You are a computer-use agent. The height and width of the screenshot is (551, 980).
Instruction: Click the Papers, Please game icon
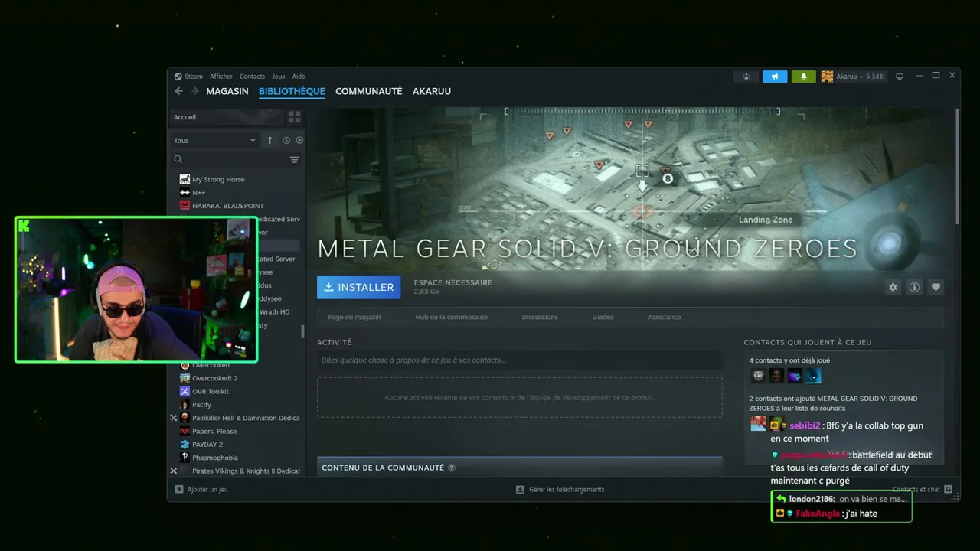click(185, 431)
